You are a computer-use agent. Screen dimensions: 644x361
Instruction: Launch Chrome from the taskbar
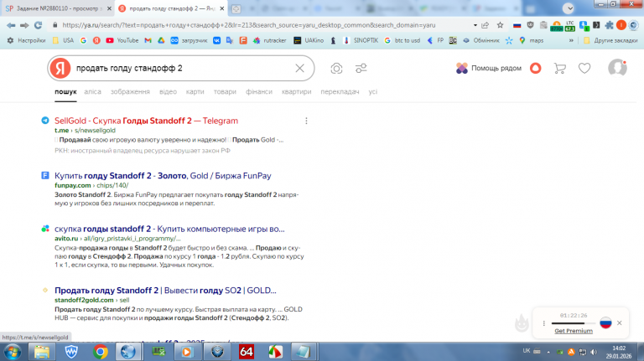click(100, 352)
